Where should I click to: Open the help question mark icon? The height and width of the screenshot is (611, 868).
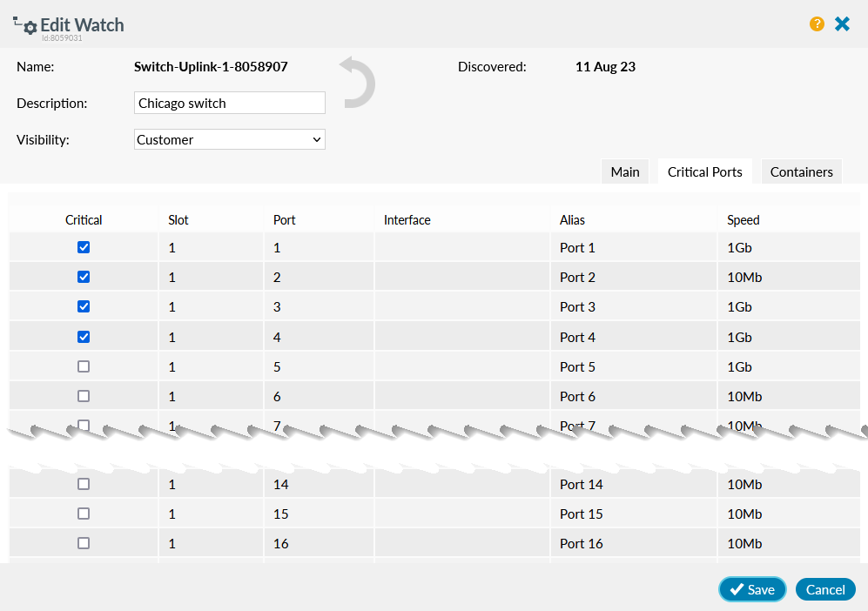coord(817,24)
